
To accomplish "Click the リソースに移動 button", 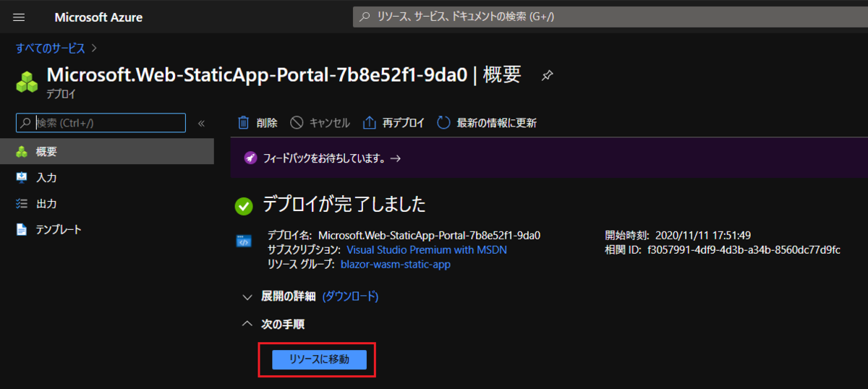I will point(319,359).
